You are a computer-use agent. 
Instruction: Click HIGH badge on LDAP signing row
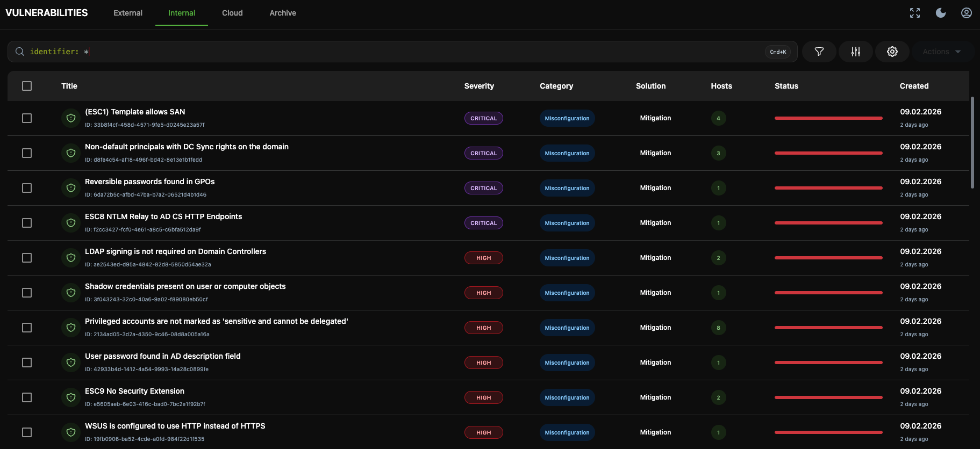pyautogui.click(x=483, y=258)
